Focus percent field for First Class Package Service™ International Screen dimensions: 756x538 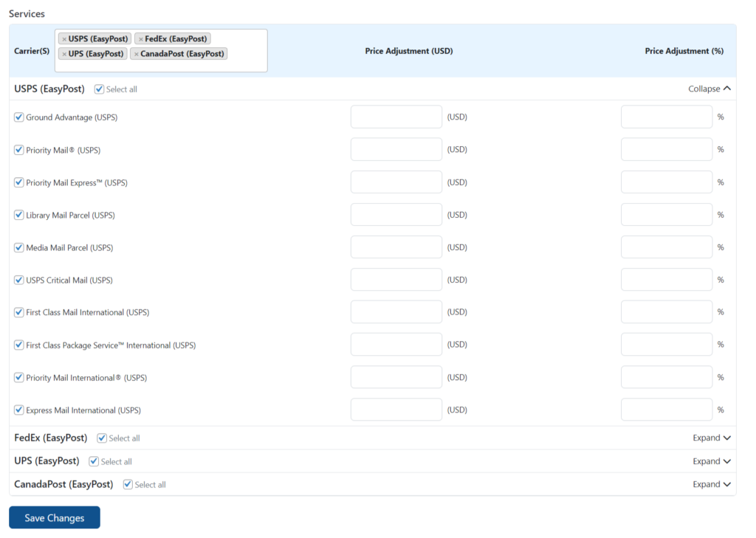pos(667,345)
